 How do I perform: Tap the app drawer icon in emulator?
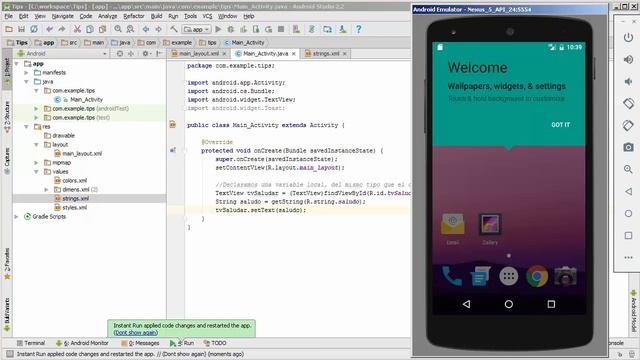(509, 276)
